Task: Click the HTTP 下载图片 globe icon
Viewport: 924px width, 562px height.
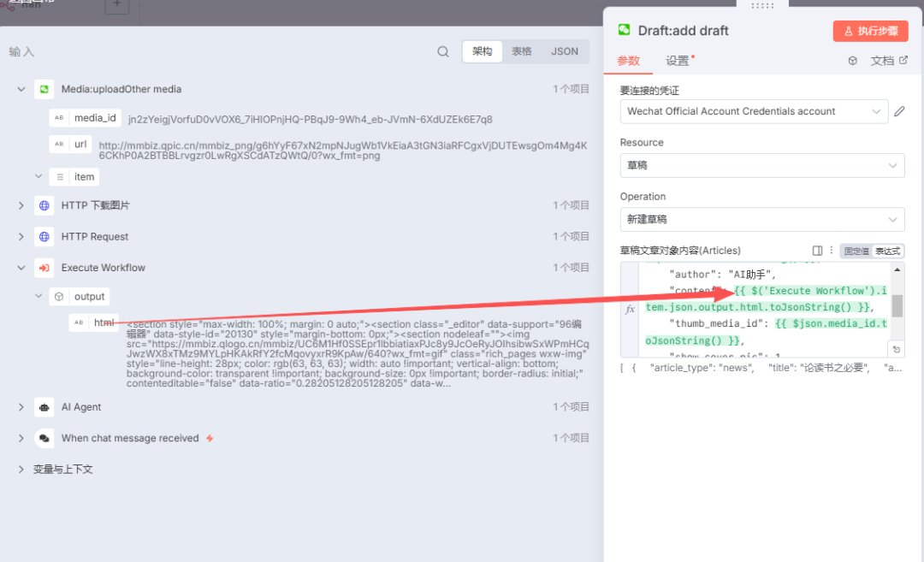Action: 44,205
